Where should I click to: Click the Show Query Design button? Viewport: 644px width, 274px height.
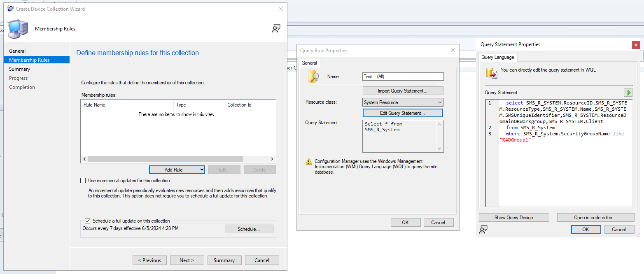tap(513, 218)
